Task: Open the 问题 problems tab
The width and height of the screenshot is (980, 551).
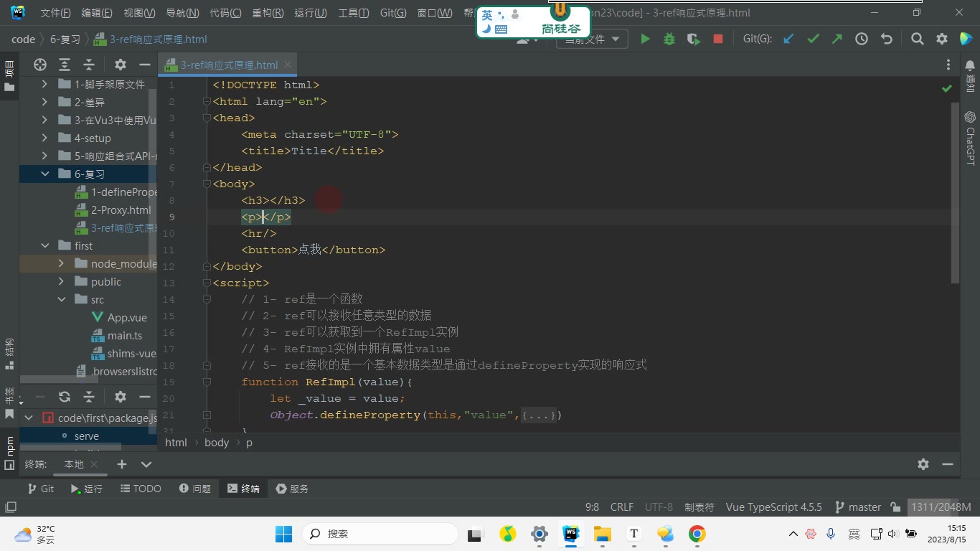Action: point(195,489)
